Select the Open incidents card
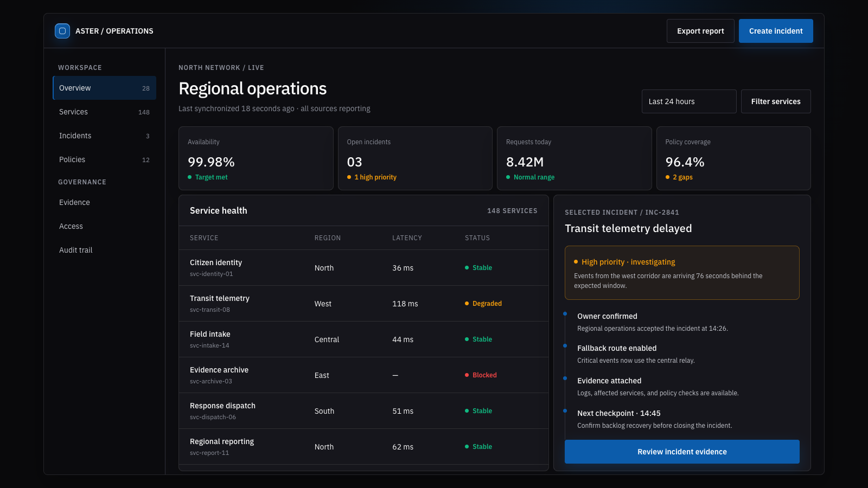This screenshot has width=868, height=488. click(415, 158)
